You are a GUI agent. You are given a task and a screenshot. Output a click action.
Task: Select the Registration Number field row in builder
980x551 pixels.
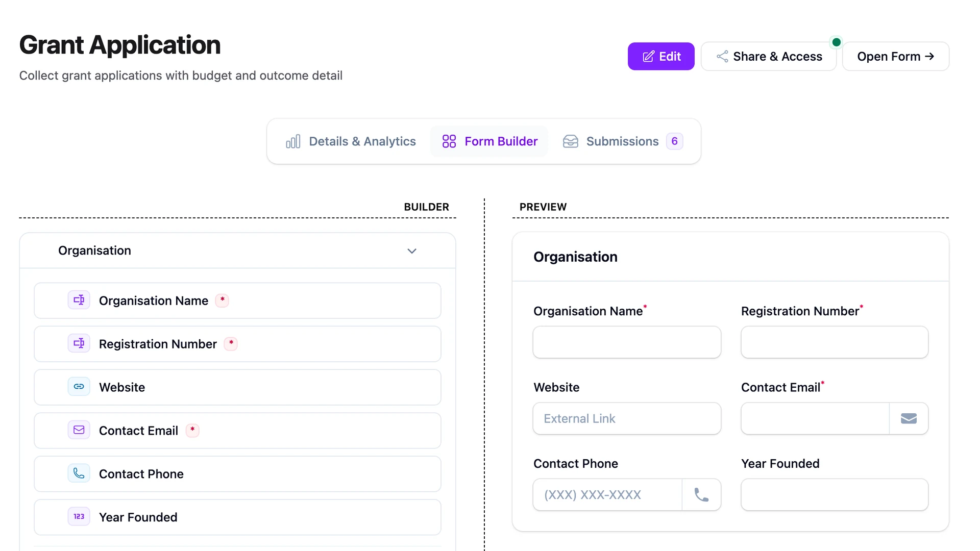237,344
